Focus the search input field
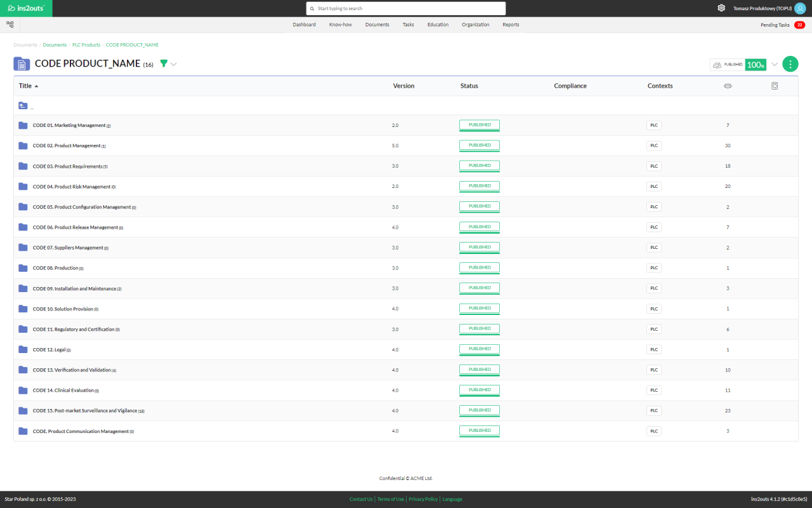This screenshot has width=812, height=508. 406,8
